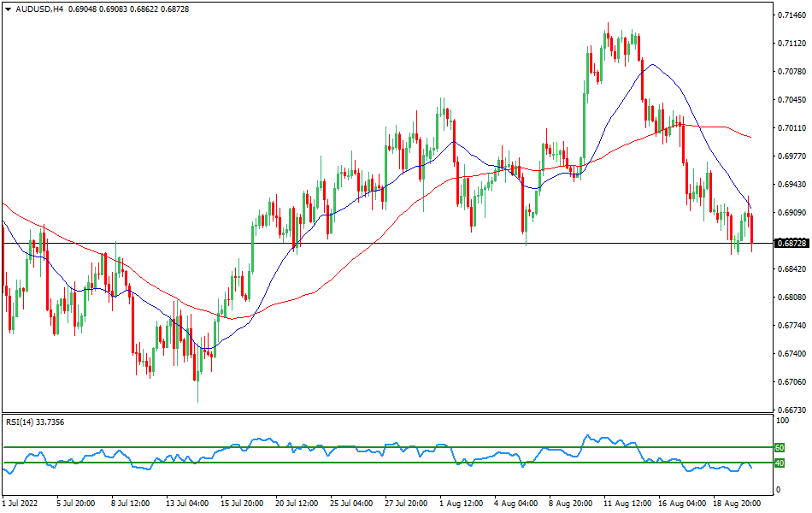Click the green 40 level marker on RSI
Viewport: 812px width, 513px height.
[779, 463]
